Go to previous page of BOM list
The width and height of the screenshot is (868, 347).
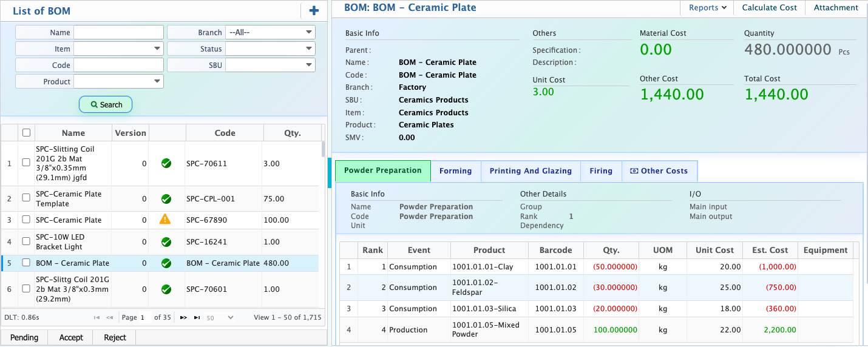(110, 317)
